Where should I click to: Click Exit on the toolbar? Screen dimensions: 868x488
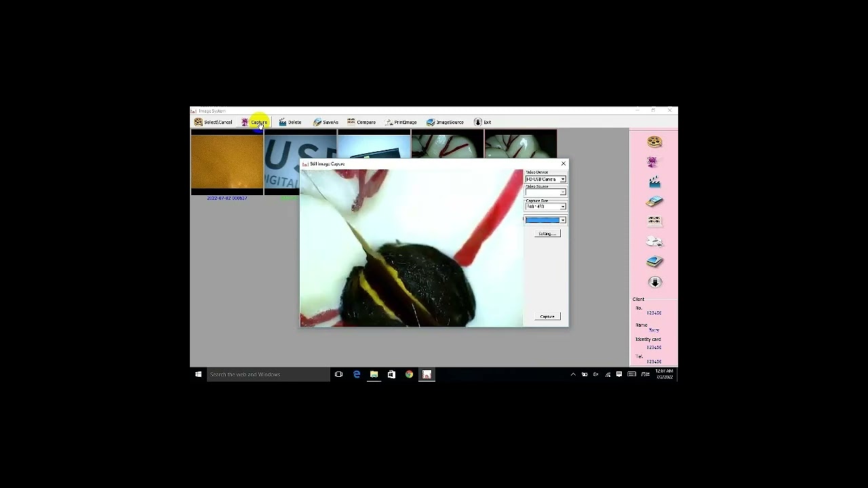click(482, 122)
